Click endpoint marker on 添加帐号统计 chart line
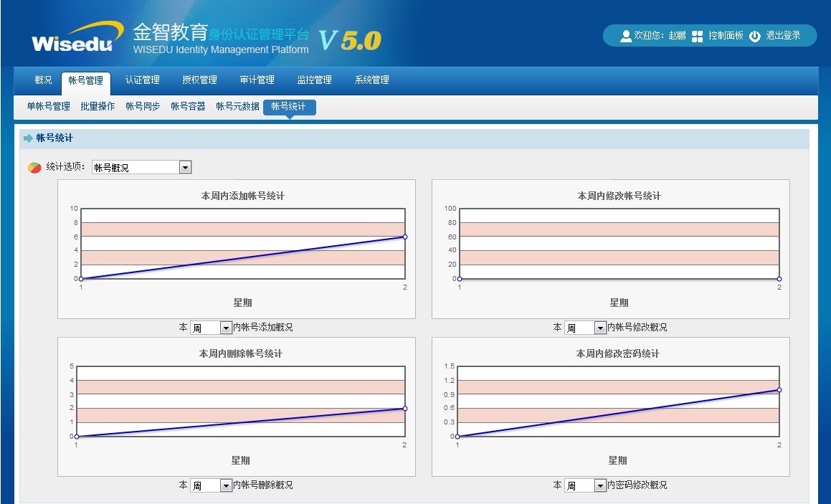The width and height of the screenshot is (831, 504). [x=405, y=237]
